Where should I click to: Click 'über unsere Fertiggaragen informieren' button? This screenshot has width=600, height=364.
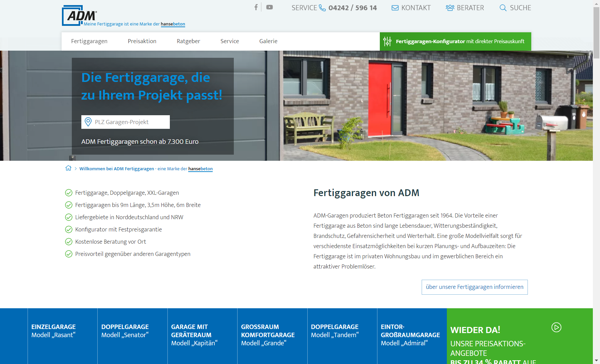tap(475, 287)
